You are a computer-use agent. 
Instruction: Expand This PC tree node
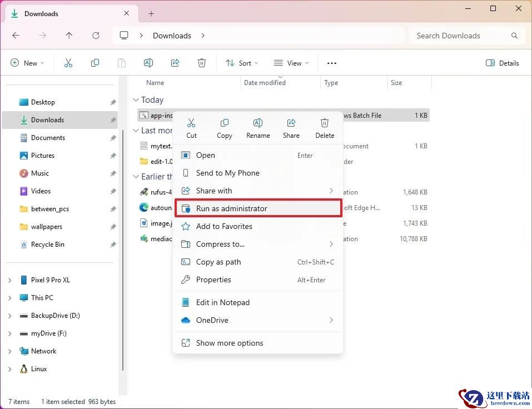[10, 298]
